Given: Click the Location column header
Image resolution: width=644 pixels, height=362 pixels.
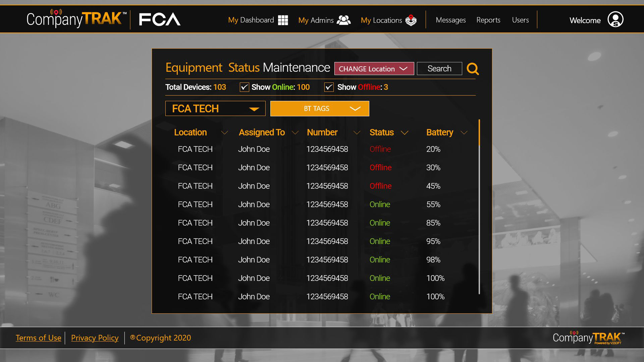Looking at the screenshot, I should (190, 132).
